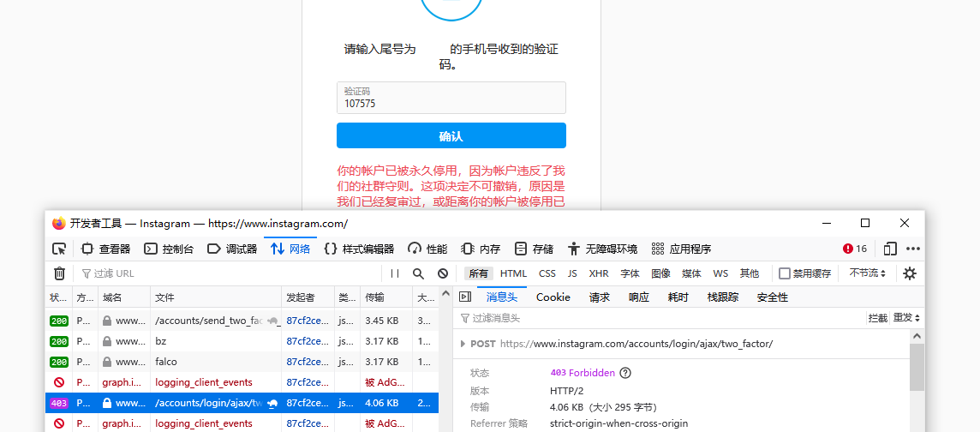980x432 pixels.
Task: Pause network recording button
Action: pyautogui.click(x=395, y=273)
